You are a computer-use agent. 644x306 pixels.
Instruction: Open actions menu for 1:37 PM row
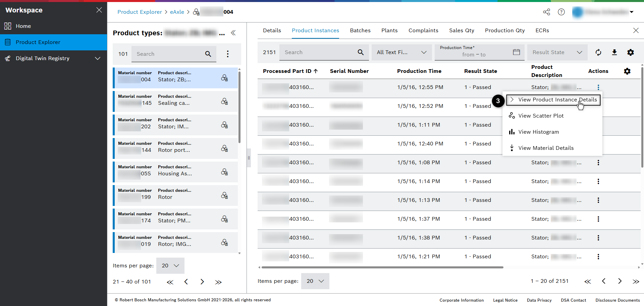point(598,219)
